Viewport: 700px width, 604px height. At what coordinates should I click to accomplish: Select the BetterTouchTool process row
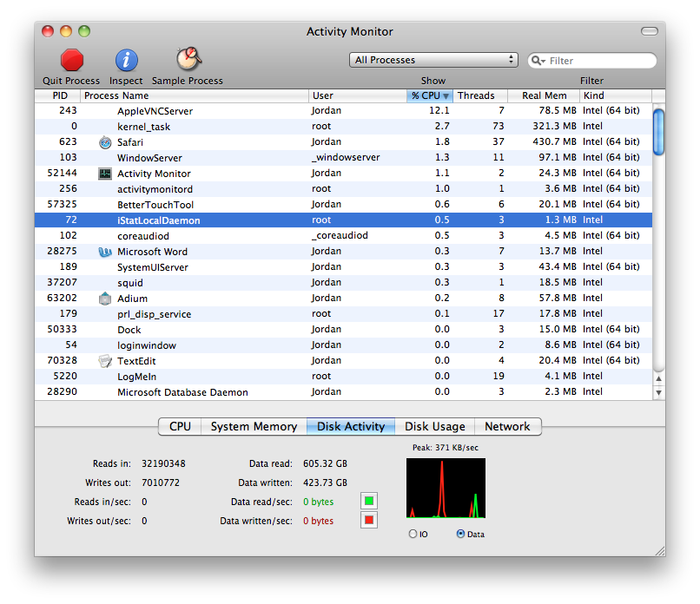(343, 204)
